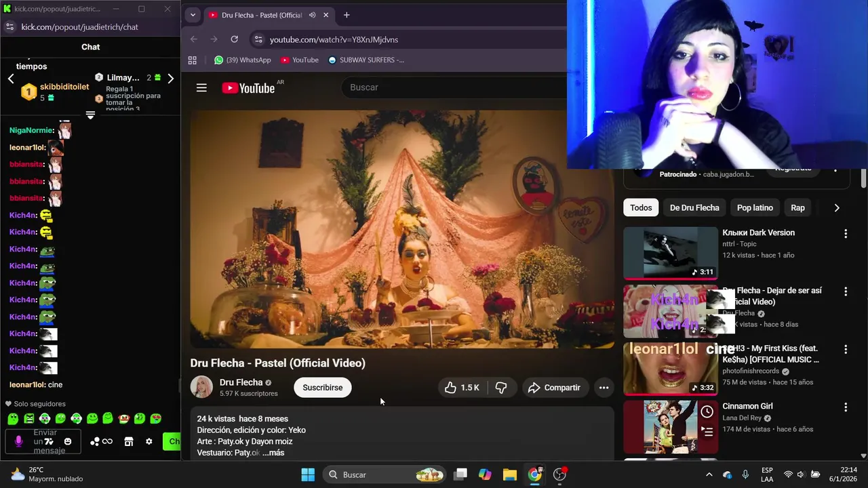This screenshot has height=488, width=868.
Task: Click the YouTube Buscar search field
Action: coord(454,87)
